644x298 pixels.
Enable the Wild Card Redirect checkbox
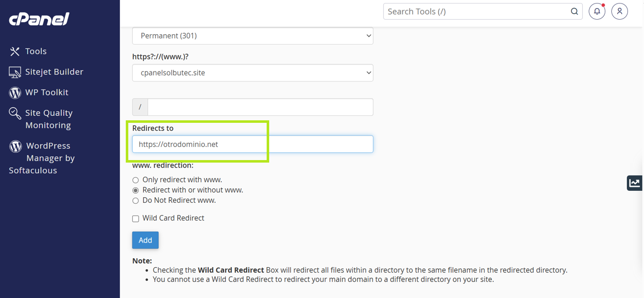tap(135, 218)
